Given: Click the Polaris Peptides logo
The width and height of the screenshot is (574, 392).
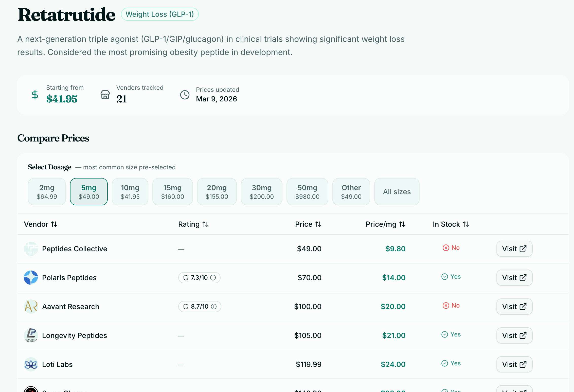Looking at the screenshot, I should (x=31, y=278).
